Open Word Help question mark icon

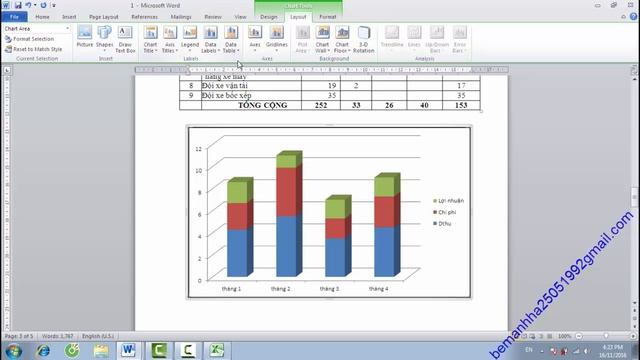[633, 17]
